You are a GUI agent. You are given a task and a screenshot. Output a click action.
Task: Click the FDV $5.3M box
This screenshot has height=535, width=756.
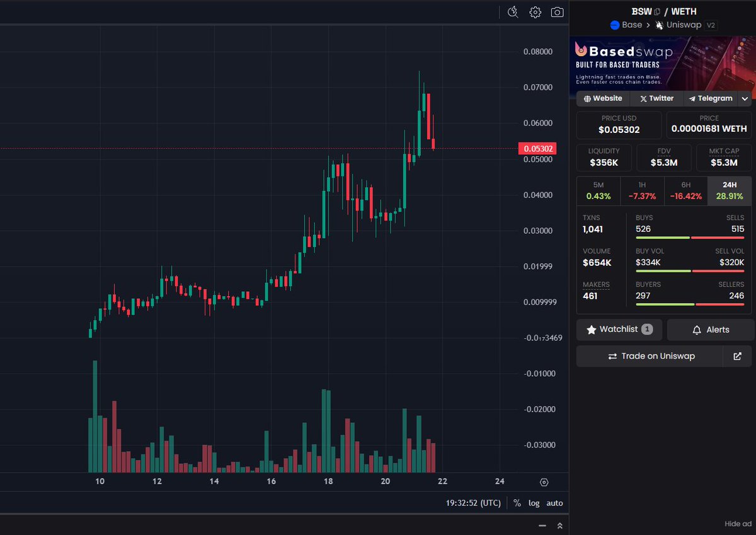664,158
